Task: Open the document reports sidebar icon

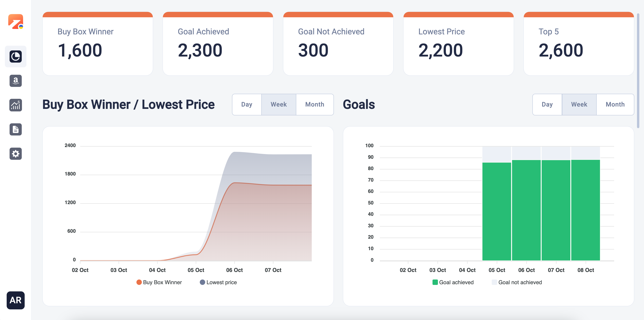Action: 15,129
